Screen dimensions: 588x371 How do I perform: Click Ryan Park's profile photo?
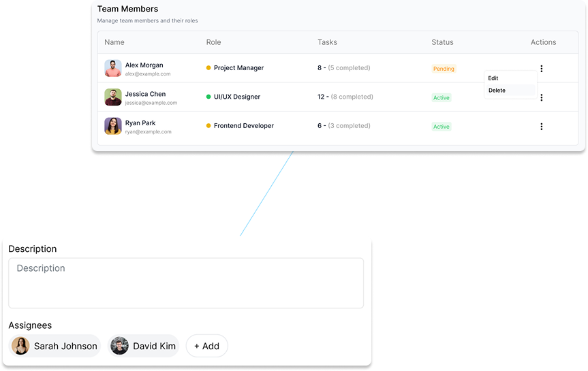tap(113, 126)
